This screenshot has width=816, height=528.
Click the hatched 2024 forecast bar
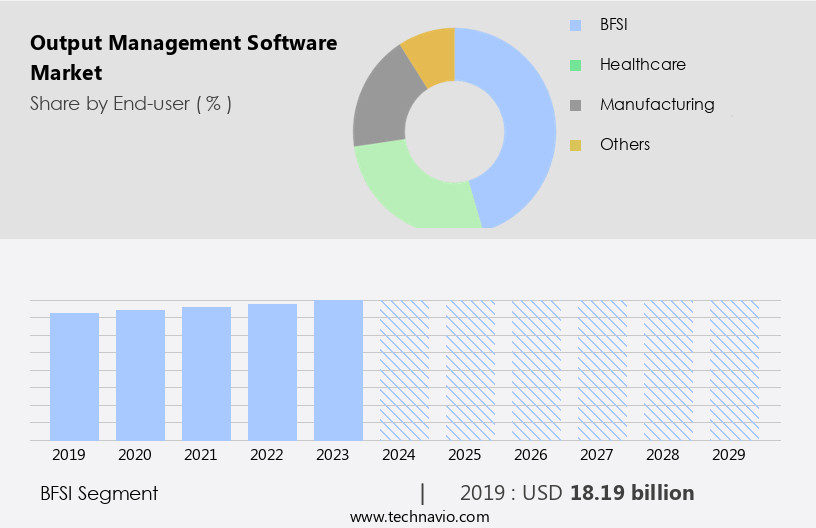click(x=404, y=370)
